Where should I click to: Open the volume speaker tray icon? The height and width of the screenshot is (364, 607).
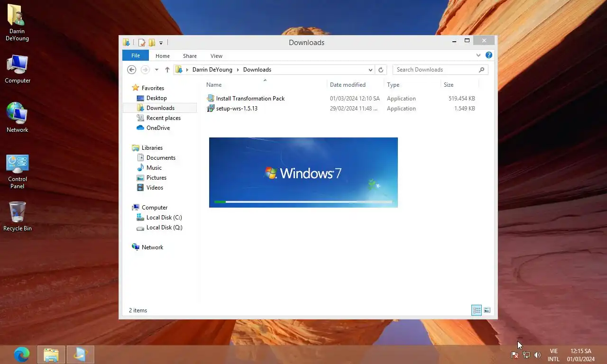pyautogui.click(x=537, y=355)
